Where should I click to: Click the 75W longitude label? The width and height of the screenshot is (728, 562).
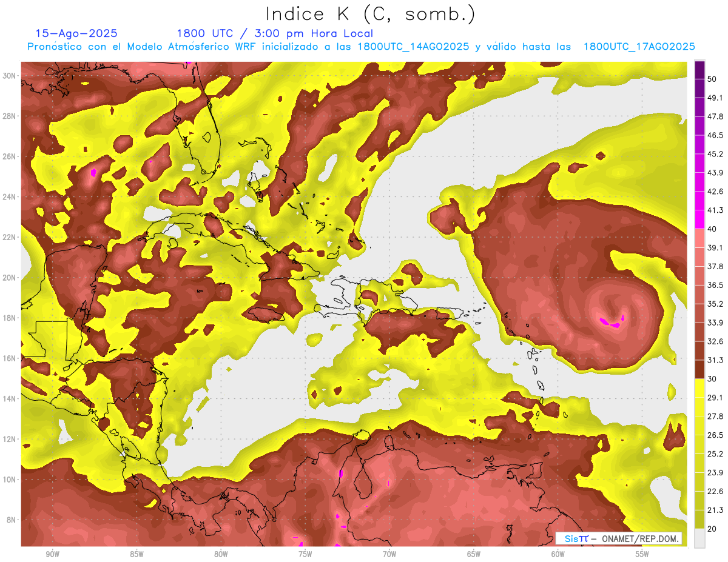click(x=305, y=554)
